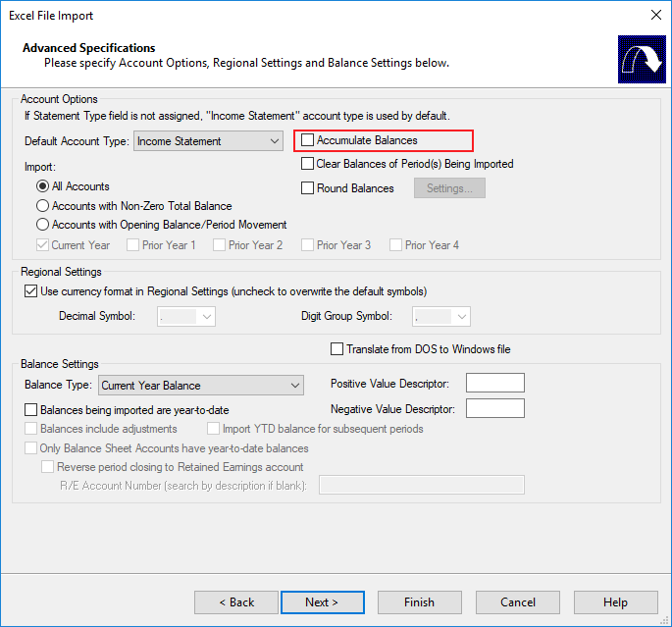Enable the Accumulate Balances checkbox

pos(307,140)
